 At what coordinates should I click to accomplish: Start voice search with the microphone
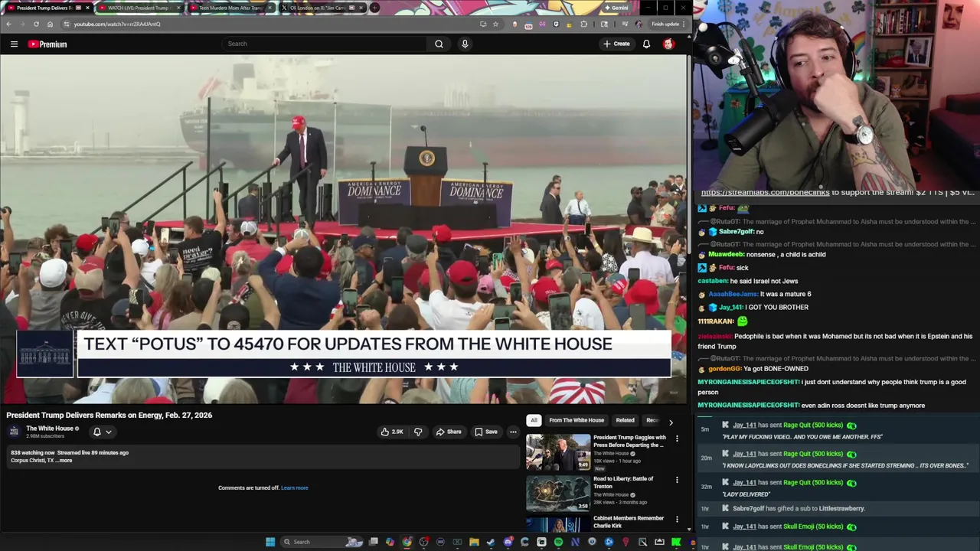pyautogui.click(x=465, y=44)
